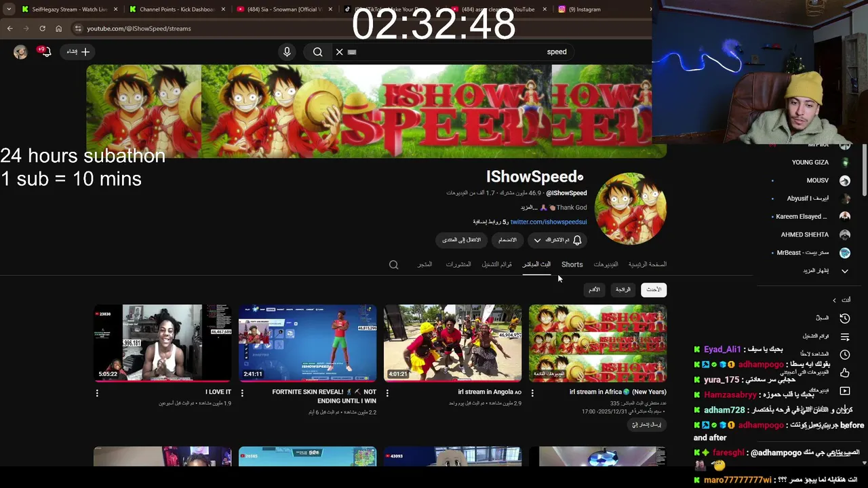Open the channel Videos tab

[x=606, y=264]
